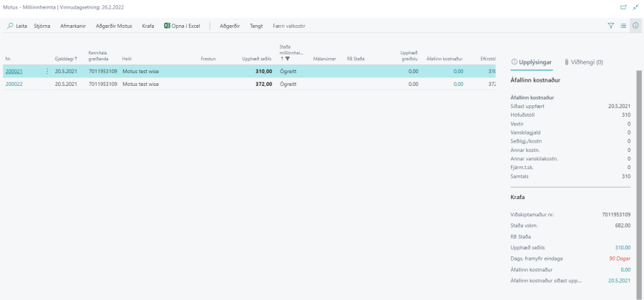Open page in new window icon
Screen dimensions: 644x300
point(623,6)
